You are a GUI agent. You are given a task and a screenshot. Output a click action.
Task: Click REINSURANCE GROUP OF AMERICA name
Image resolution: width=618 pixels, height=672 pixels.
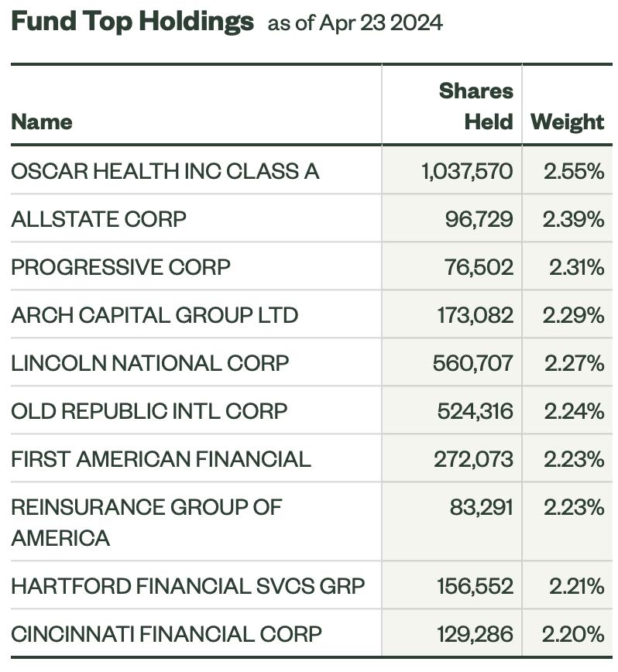tap(146, 522)
